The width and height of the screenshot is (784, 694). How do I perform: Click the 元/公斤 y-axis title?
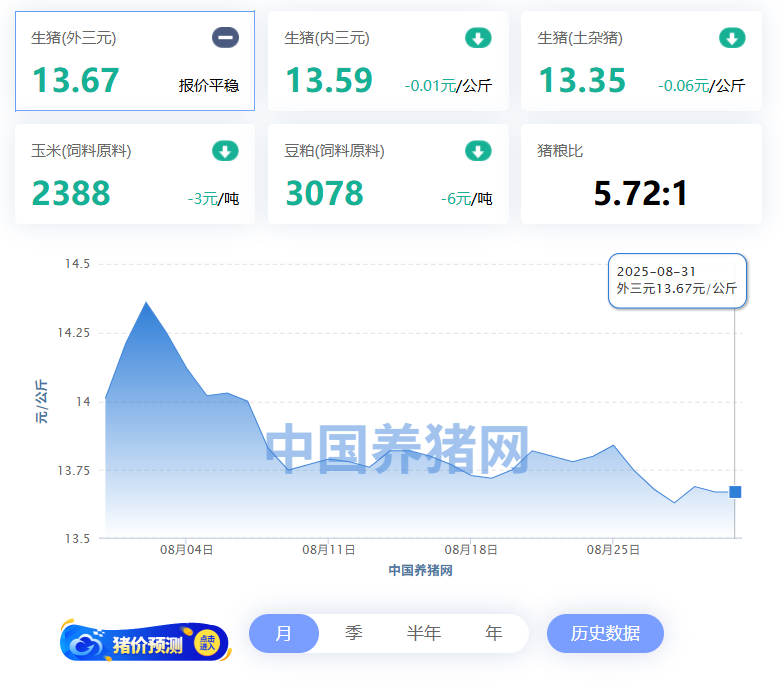click(41, 402)
